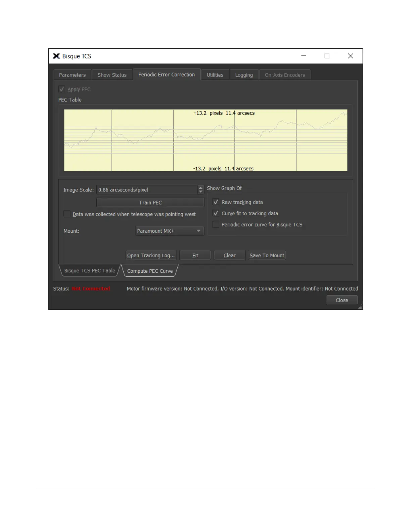This screenshot has height=532, width=411.
Task: Click the Train PEC button
Action: pos(150,203)
